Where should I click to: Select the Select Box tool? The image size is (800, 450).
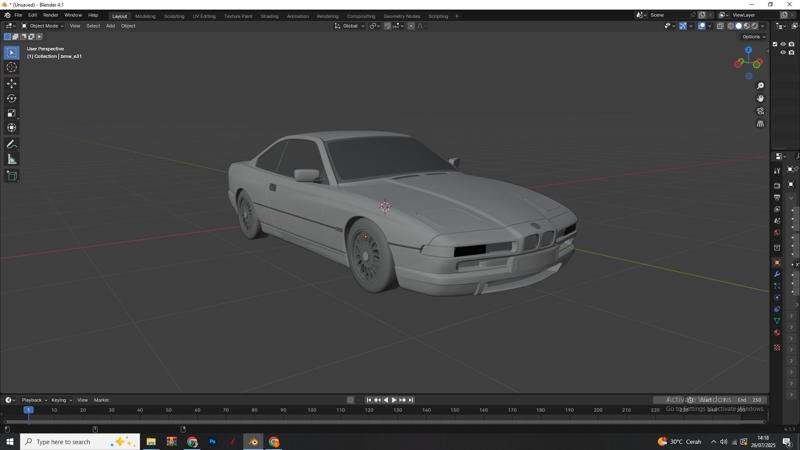pos(12,53)
